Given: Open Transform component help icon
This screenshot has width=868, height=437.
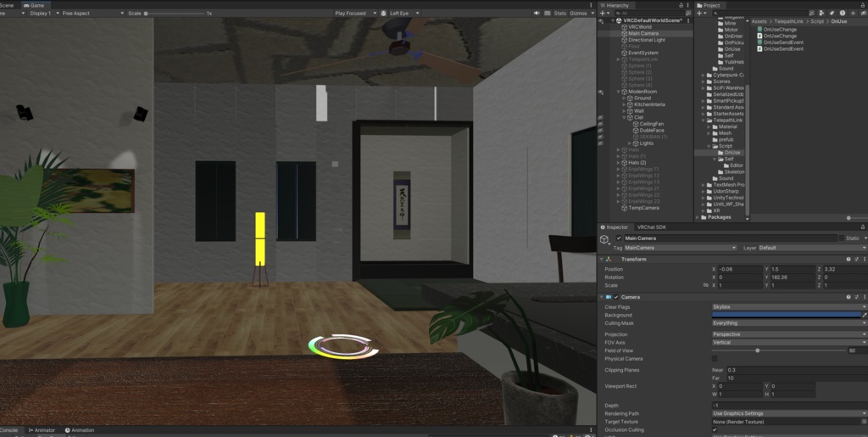Looking at the screenshot, I should [848, 259].
